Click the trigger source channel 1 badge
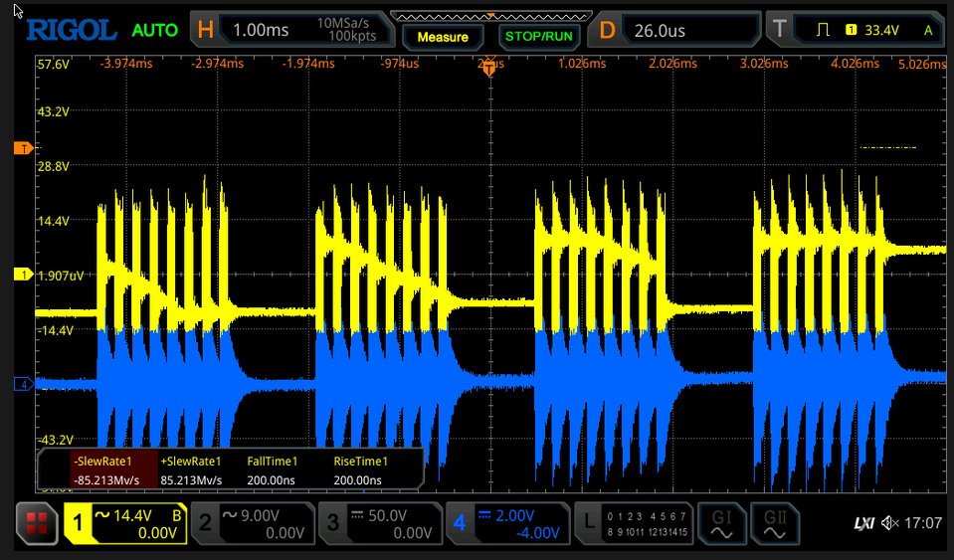The image size is (954, 560). [x=852, y=30]
